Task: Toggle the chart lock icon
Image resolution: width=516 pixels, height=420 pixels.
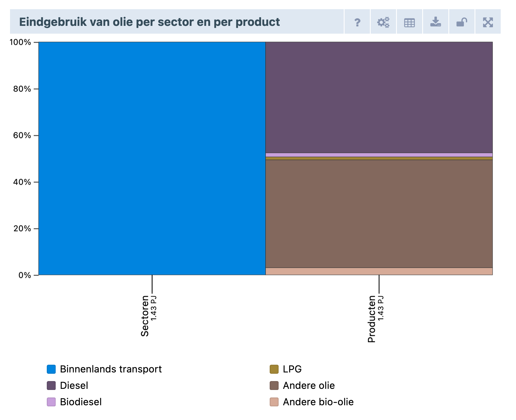Action: pos(462,22)
